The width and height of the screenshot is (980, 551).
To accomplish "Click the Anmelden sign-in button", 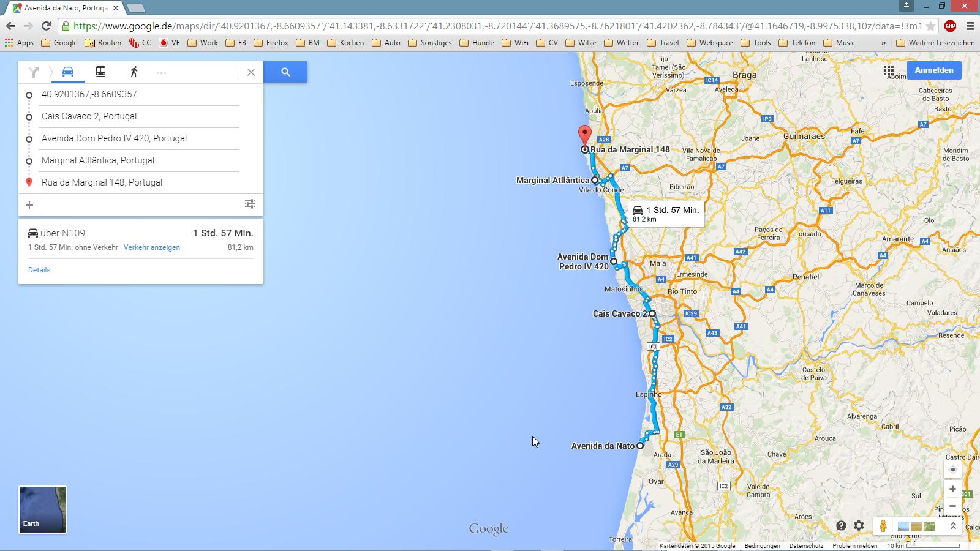I will pos(934,70).
